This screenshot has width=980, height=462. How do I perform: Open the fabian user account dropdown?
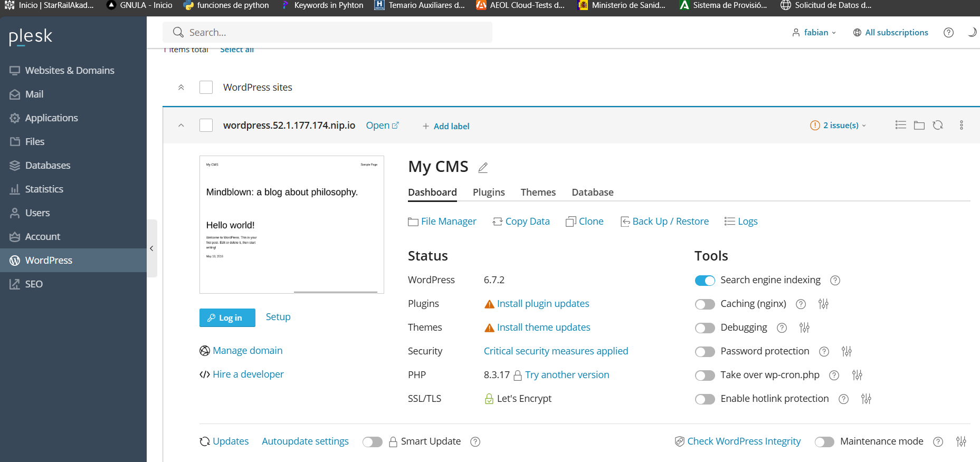(x=815, y=33)
